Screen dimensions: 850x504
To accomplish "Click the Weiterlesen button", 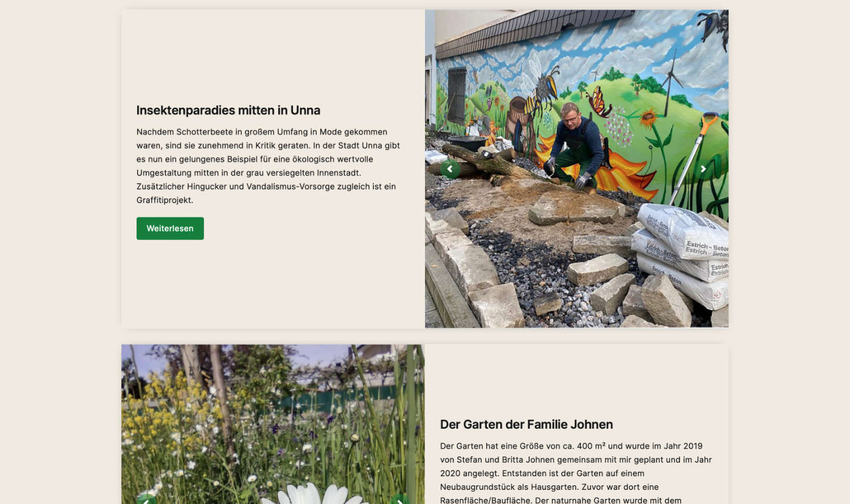I will click(170, 228).
